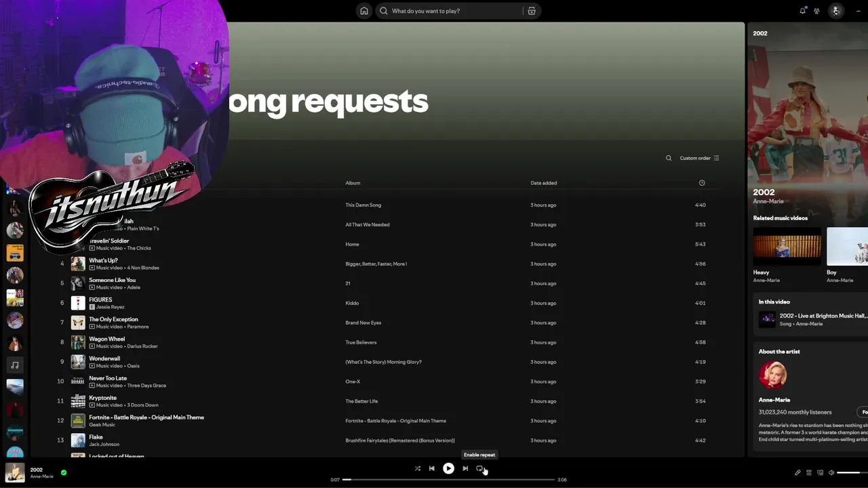Open album link Brand New Eyes
The image size is (868, 488).
363,323
